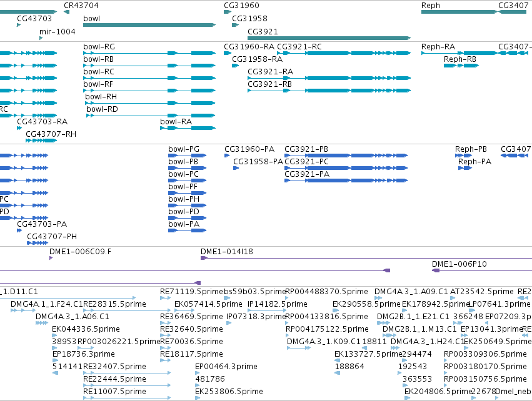Image resolution: width=532 pixels, height=401 pixels.
Task: Select the Reph gene bar
Action: pos(459,12)
